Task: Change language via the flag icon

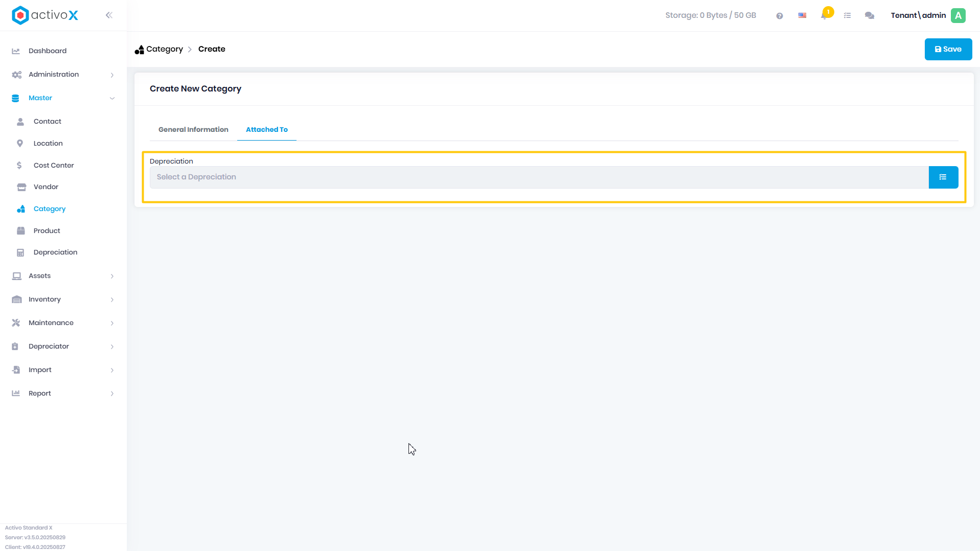Action: 802,16
